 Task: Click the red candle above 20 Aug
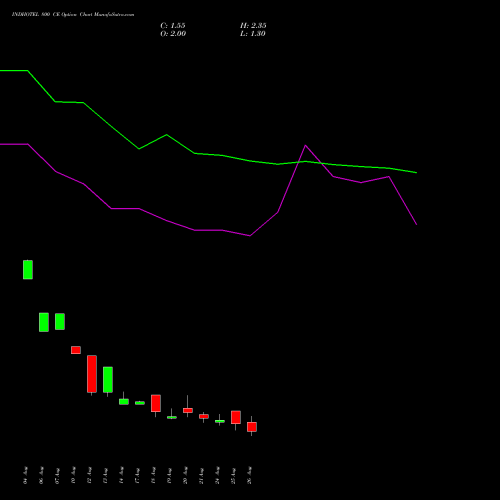[188, 410]
